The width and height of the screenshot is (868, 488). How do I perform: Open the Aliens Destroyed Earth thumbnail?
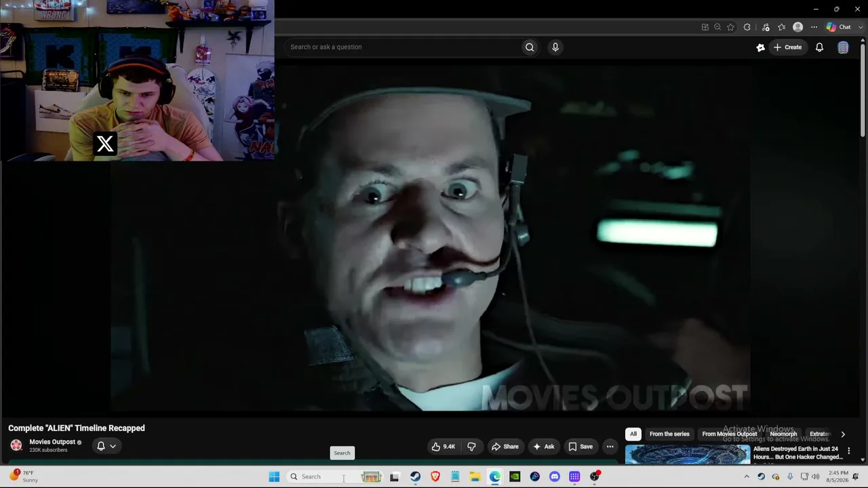pyautogui.click(x=688, y=454)
